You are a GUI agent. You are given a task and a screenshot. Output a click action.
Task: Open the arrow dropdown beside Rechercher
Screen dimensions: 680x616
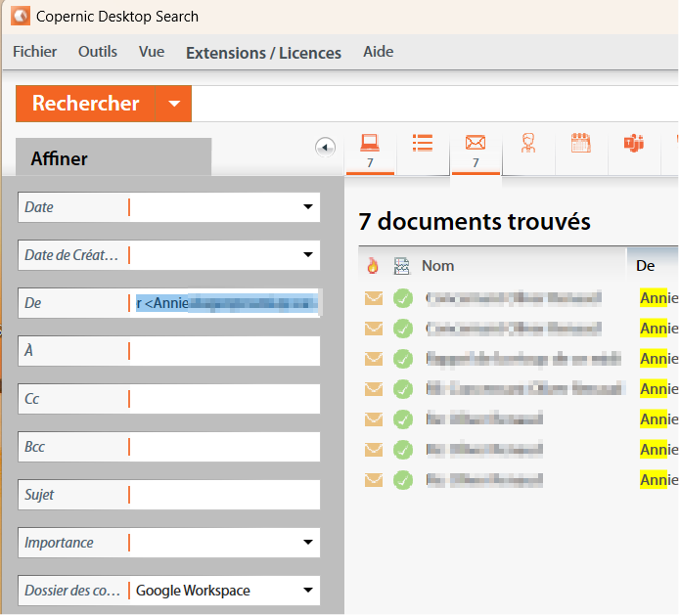[x=174, y=104]
